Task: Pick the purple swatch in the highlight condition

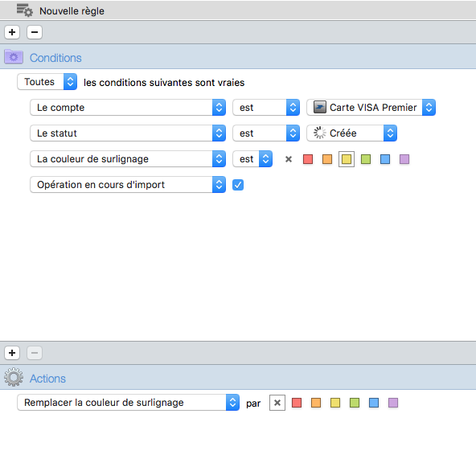Action: pyautogui.click(x=404, y=159)
